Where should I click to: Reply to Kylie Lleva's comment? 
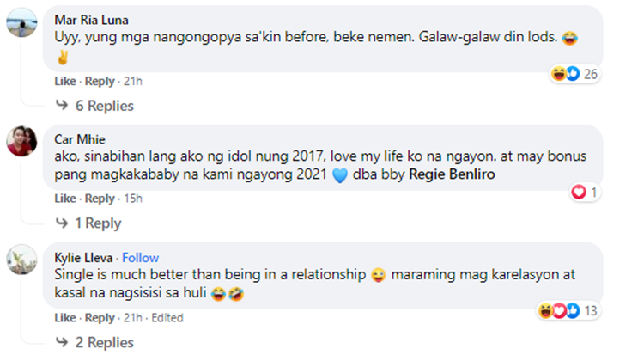click(100, 317)
